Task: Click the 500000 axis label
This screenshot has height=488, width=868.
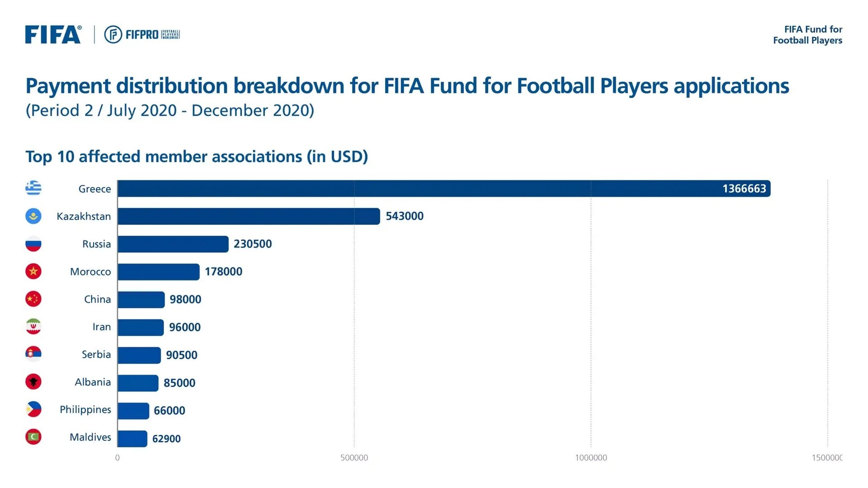Action: [354, 458]
